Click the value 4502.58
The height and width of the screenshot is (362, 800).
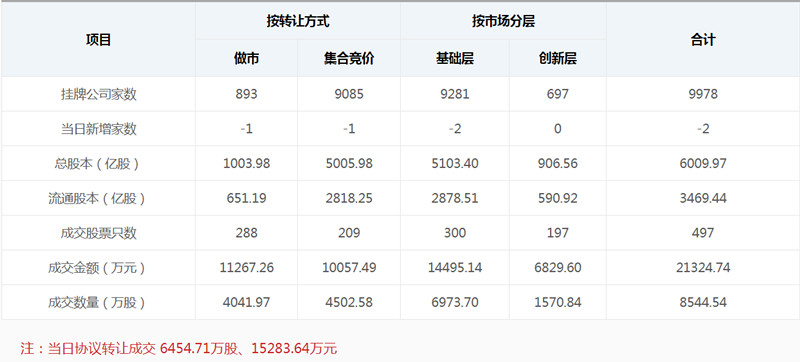349,302
